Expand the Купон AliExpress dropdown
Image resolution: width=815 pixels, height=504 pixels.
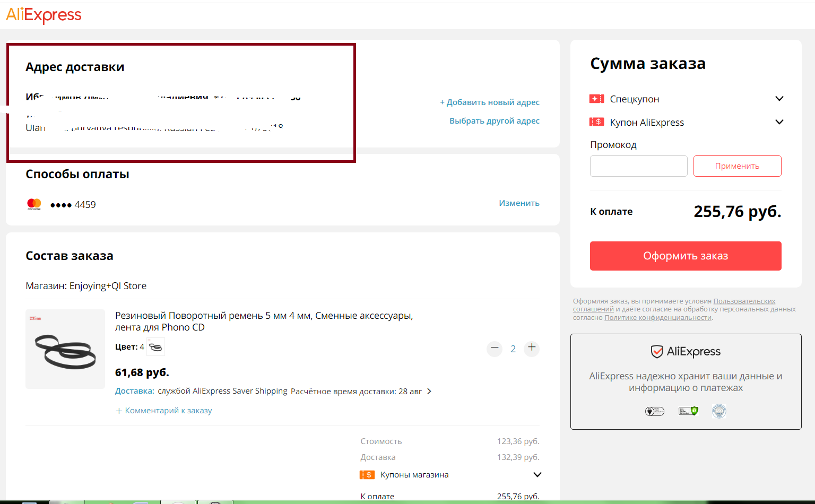click(779, 122)
